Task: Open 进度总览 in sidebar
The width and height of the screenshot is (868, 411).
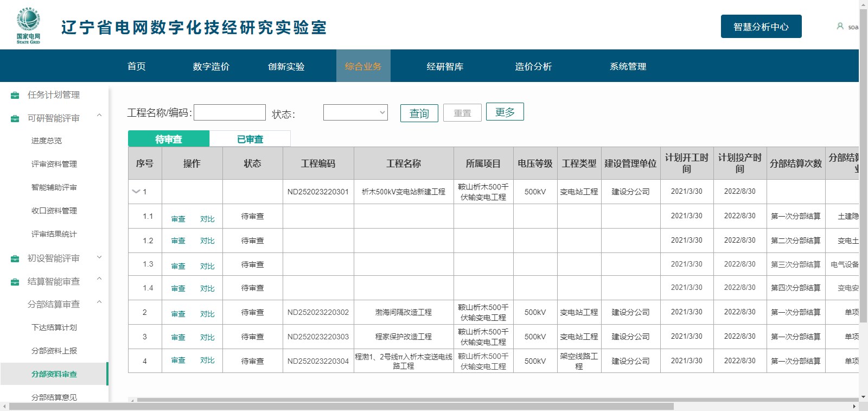Action: pos(47,141)
